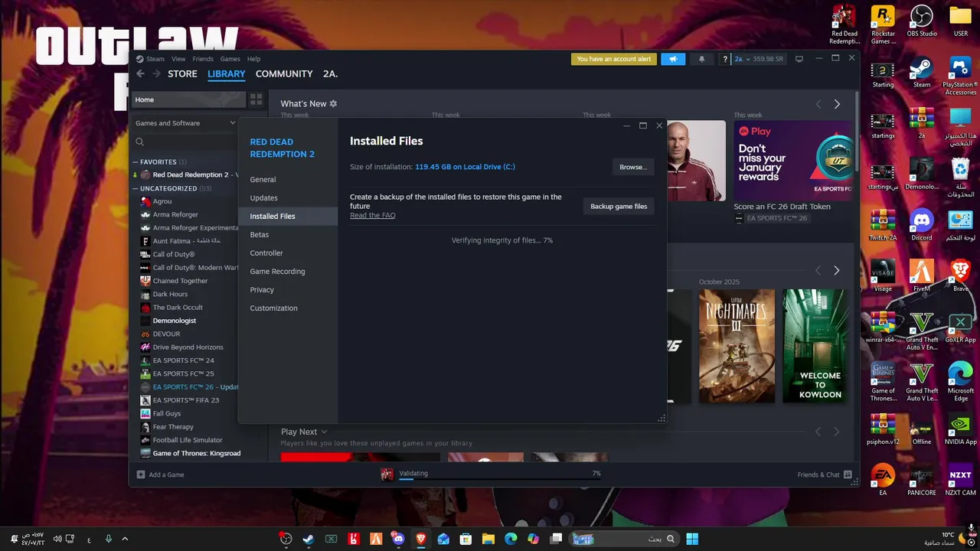Open the Read the FAQ link
The width and height of the screenshot is (980, 551).
pos(373,215)
